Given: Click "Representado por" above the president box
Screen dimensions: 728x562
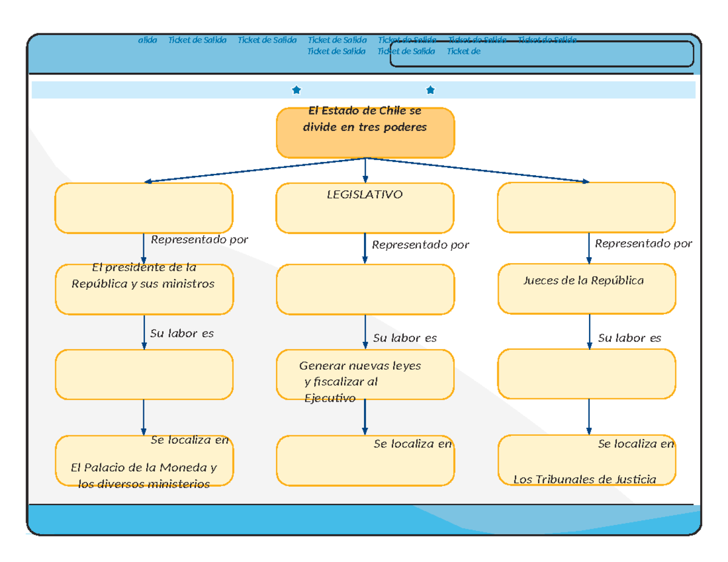Looking at the screenshot, I should tap(200, 239).
